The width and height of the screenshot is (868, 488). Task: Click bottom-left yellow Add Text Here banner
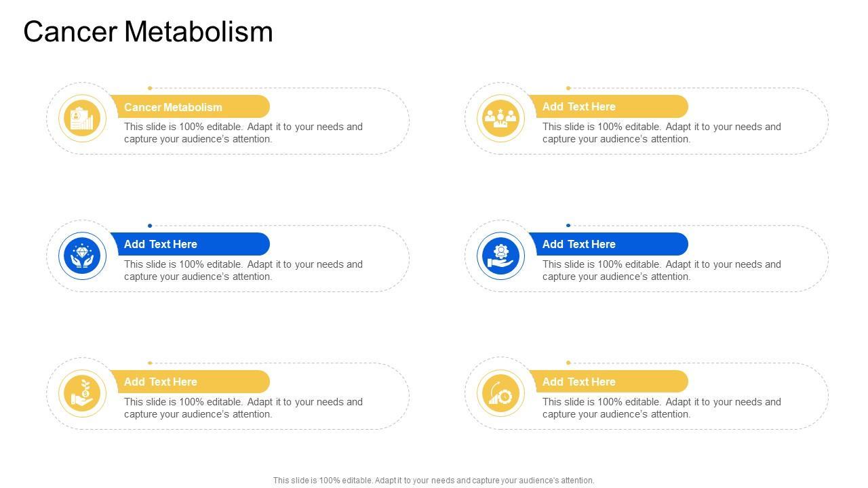pos(190,382)
